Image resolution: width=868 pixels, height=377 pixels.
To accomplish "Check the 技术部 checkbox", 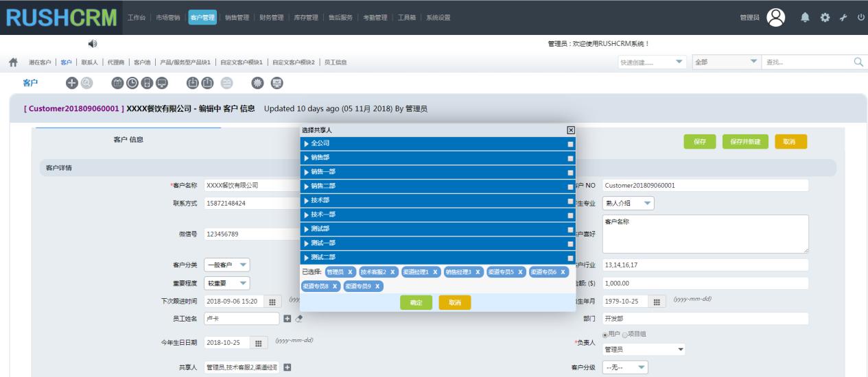I will click(x=570, y=201).
